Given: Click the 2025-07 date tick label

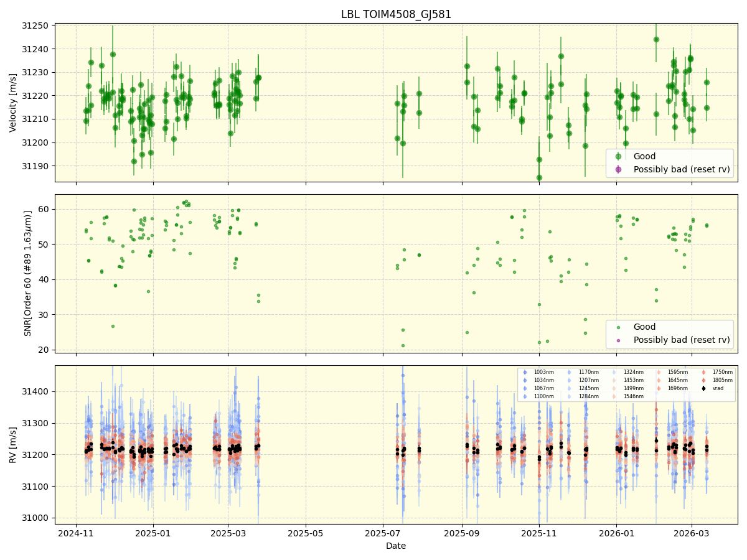Looking at the screenshot, I should click(382, 533).
